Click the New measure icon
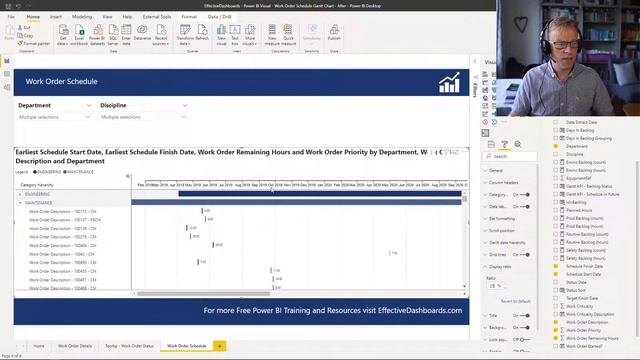This screenshot has height=360, width=640. [x=272, y=30]
